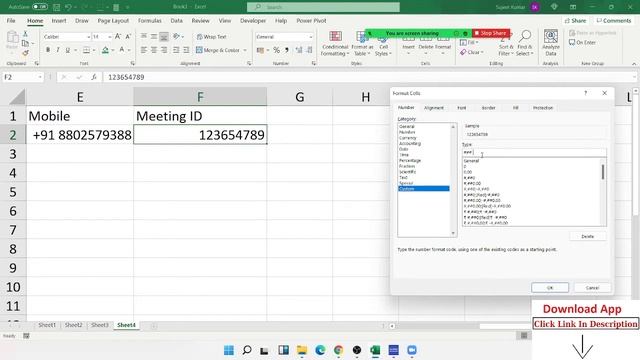Image resolution: width=640 pixels, height=360 pixels.
Task: Click Cancel in Format Cells dialog
Action: (x=592, y=288)
